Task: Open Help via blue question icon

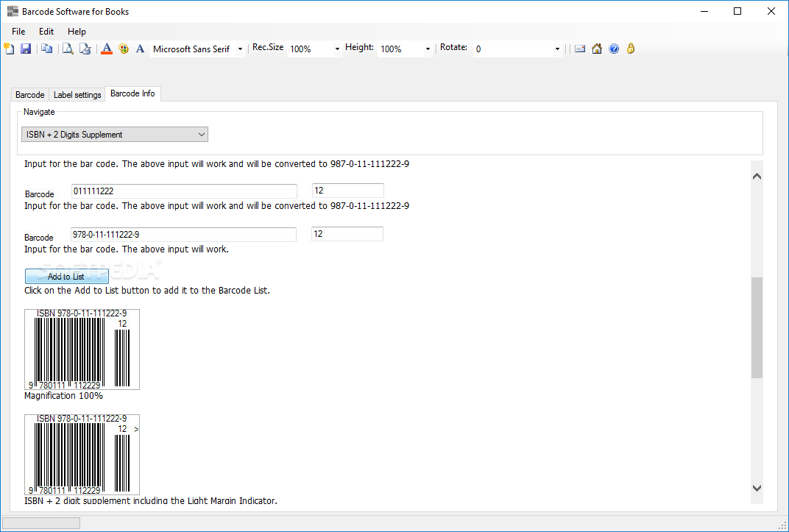Action: [614, 49]
